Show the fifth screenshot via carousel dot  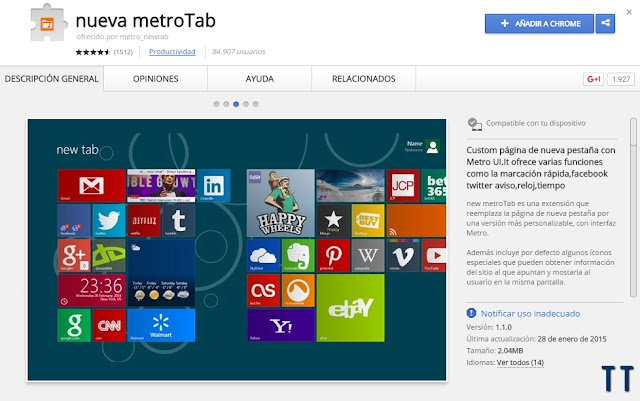click(x=256, y=104)
